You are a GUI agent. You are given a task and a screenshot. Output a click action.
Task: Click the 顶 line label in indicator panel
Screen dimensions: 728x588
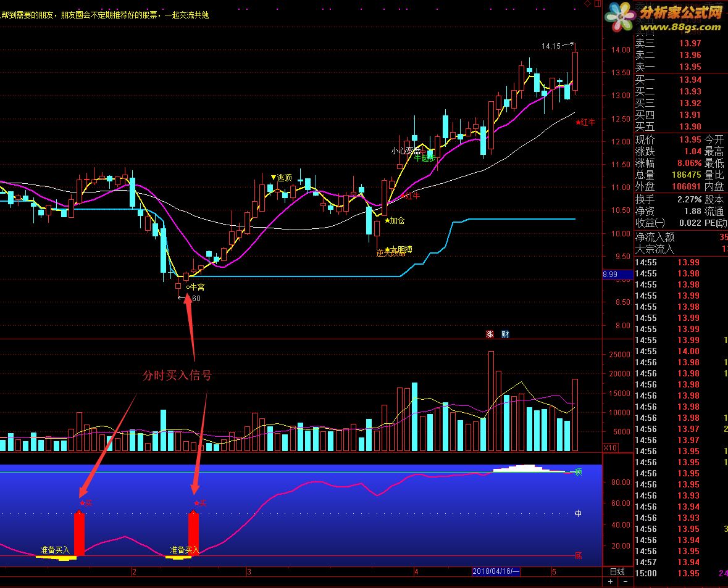[x=578, y=472]
